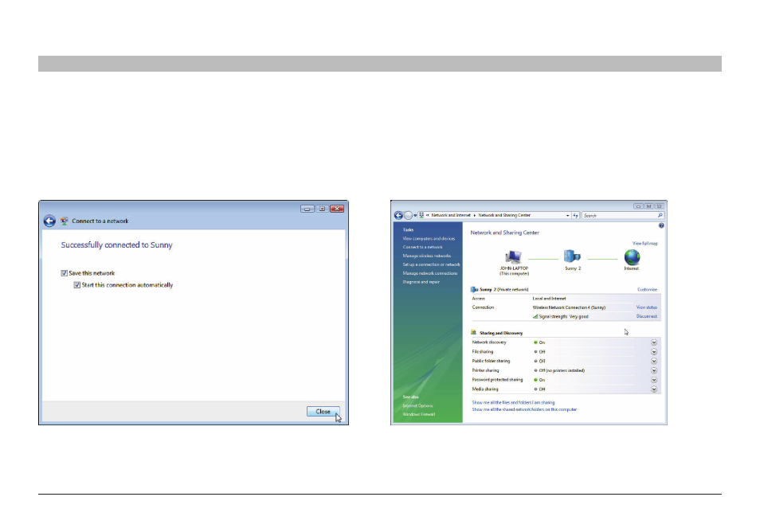Expand Printer sharing settings
Screen dimensions: 760x532
[x=654, y=370]
